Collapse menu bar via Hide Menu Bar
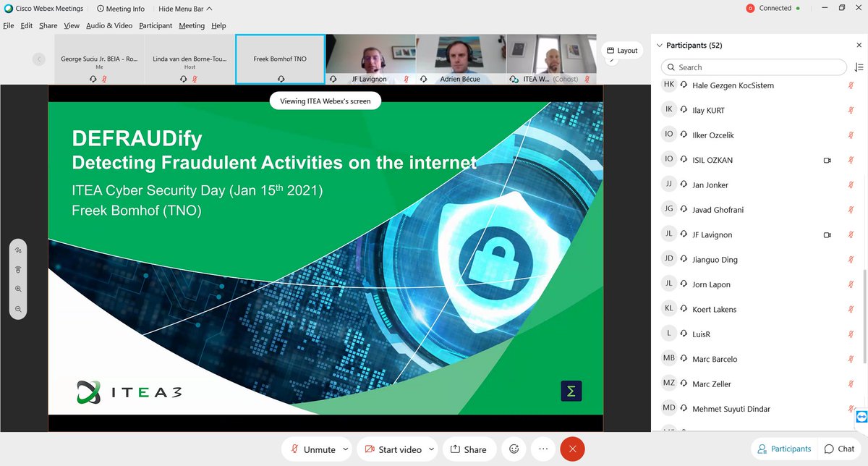Screen dimensions: 868x466 pos(186,9)
